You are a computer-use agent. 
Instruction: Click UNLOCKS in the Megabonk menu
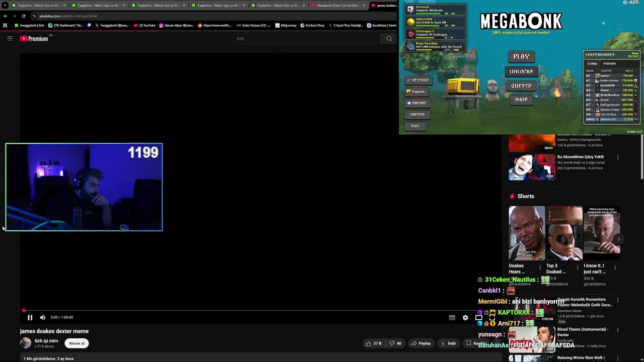coord(521,71)
